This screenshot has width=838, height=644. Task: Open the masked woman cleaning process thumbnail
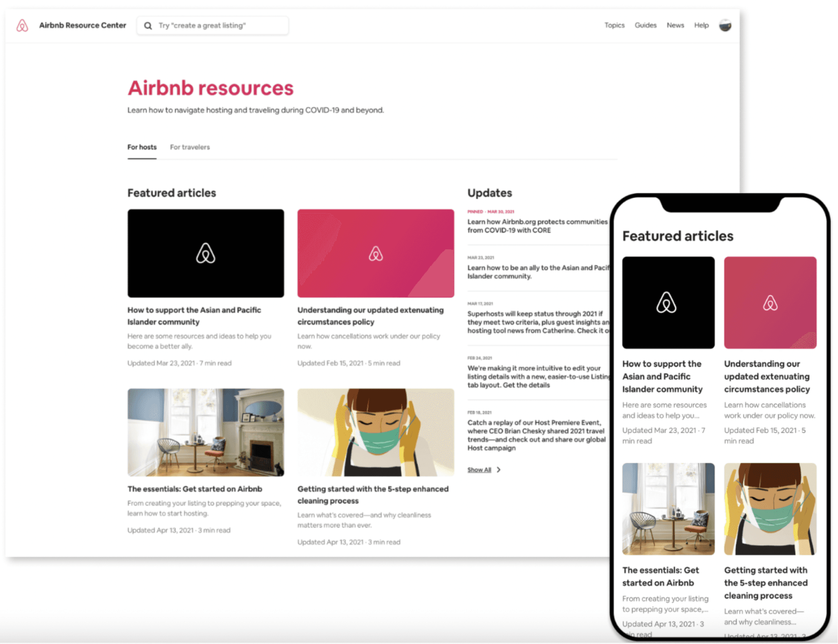[375, 432]
